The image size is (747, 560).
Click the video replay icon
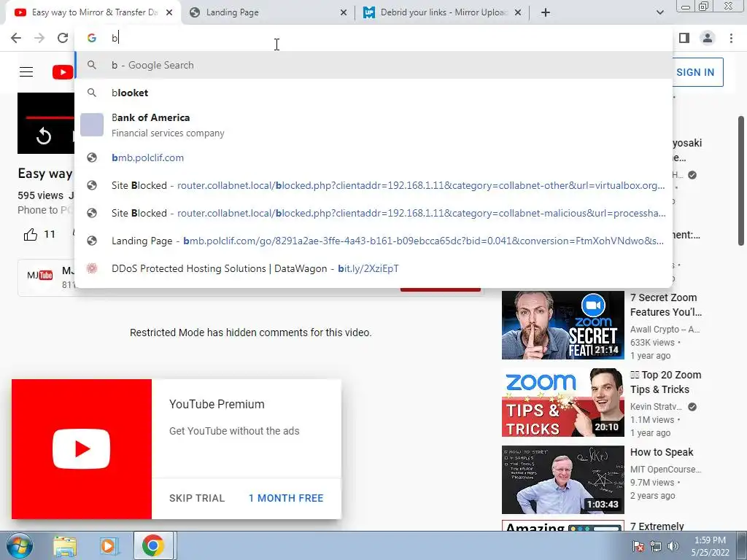click(43, 136)
